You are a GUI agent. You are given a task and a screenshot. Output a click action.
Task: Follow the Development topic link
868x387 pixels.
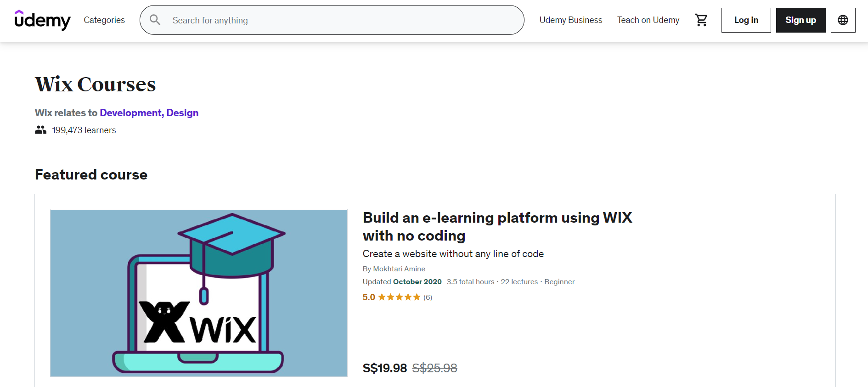[131, 113]
